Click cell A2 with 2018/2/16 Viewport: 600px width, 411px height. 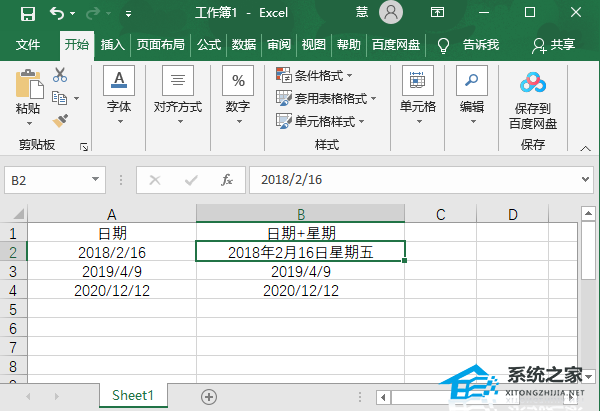pyautogui.click(x=112, y=251)
